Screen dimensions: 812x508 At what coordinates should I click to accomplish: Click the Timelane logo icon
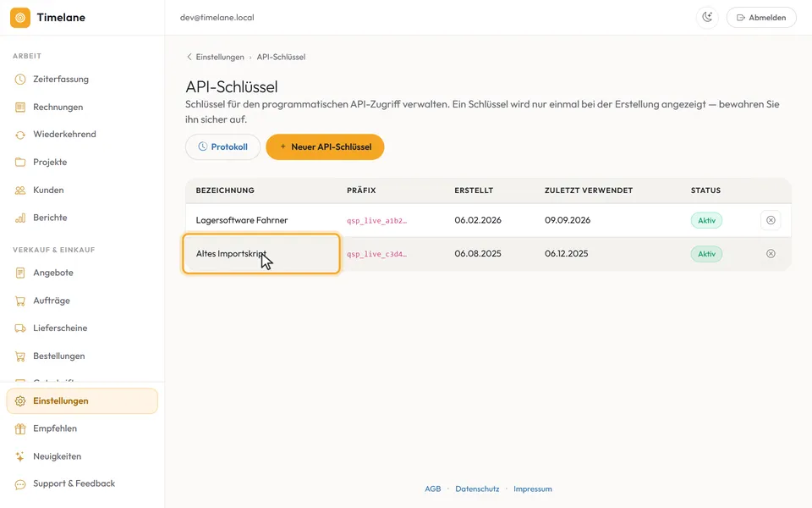(x=20, y=18)
